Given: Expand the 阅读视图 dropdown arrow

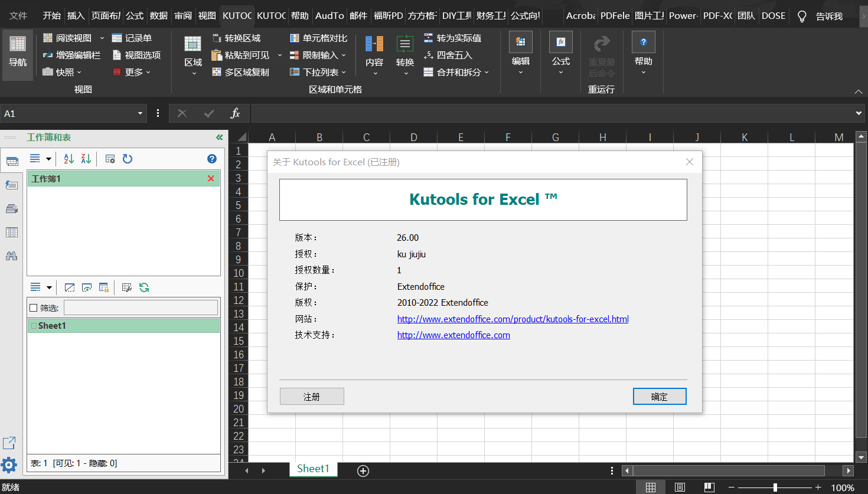Looking at the screenshot, I should pos(102,38).
